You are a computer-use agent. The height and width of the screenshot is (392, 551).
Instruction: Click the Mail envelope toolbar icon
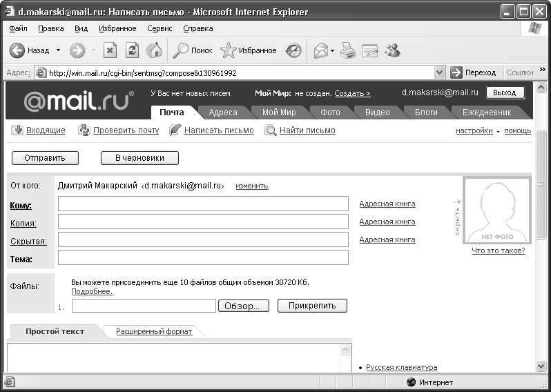(321, 50)
